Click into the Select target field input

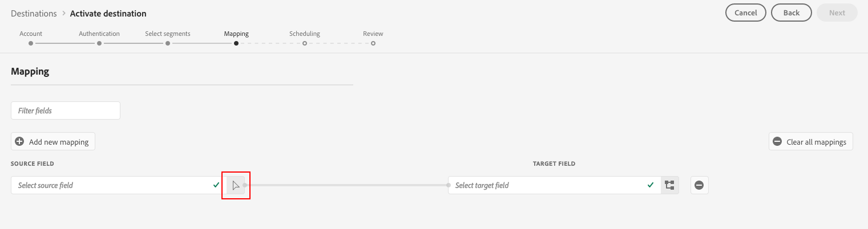coord(548,185)
